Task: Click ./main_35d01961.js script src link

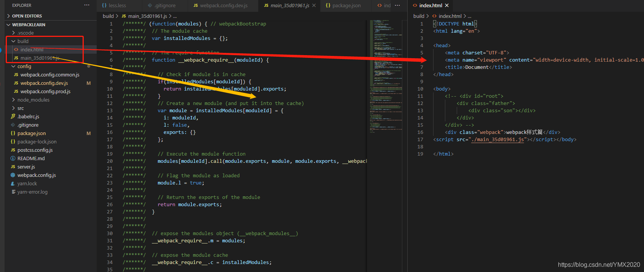Action: 497,140
